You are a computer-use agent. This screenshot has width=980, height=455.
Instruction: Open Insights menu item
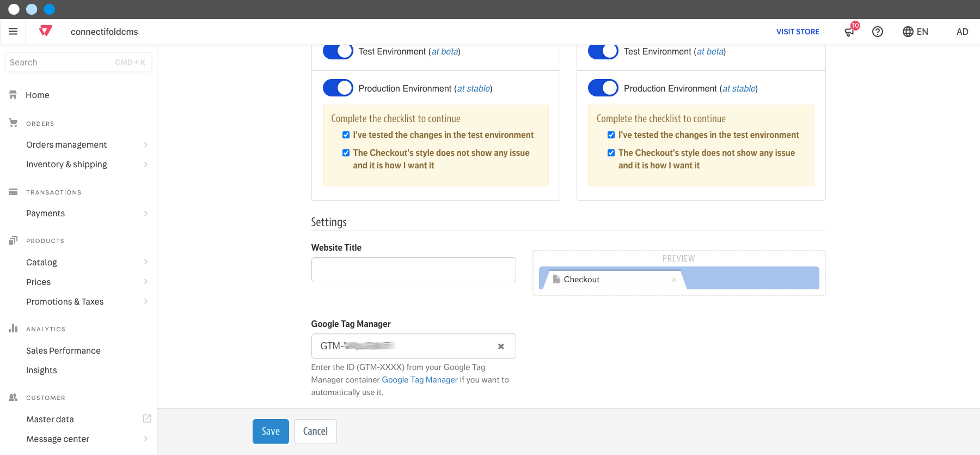(x=41, y=370)
